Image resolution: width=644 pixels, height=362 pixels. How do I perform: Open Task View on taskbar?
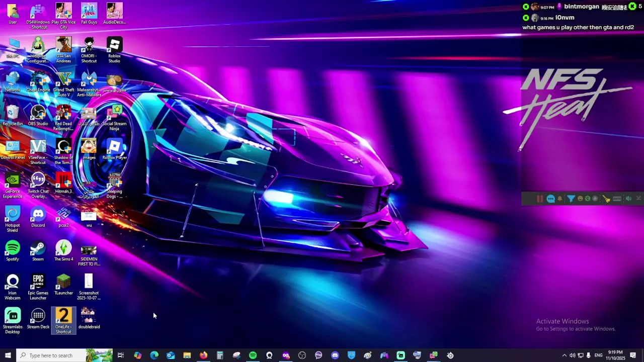coord(121,355)
